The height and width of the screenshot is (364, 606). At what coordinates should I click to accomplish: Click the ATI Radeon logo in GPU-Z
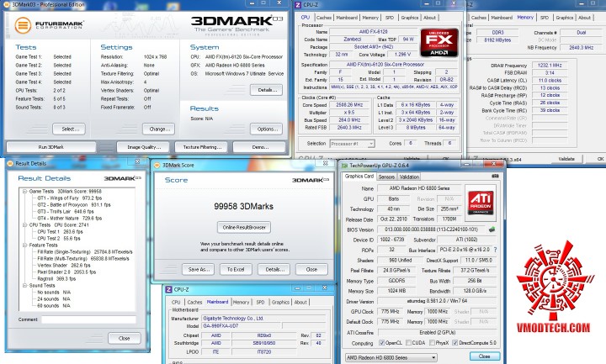[x=481, y=203]
